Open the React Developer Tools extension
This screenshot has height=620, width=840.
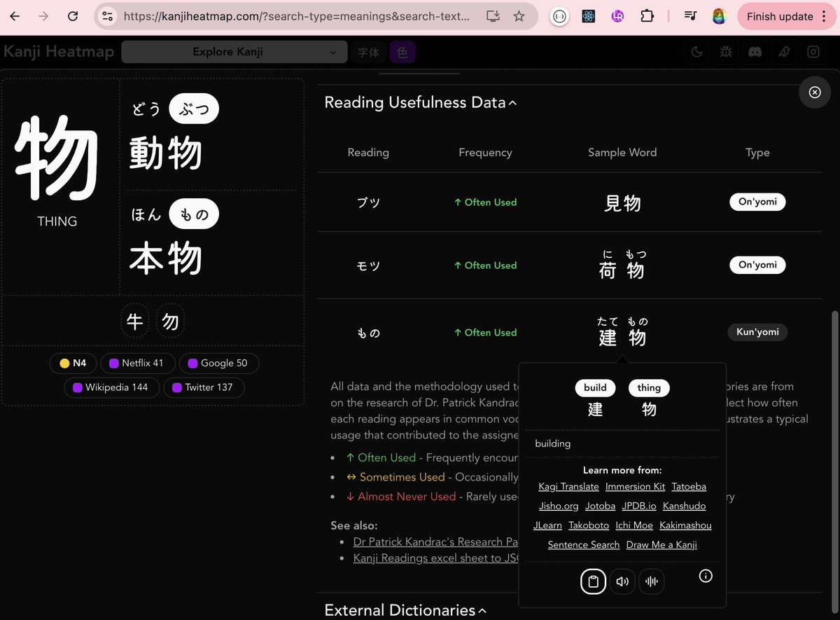(x=588, y=16)
